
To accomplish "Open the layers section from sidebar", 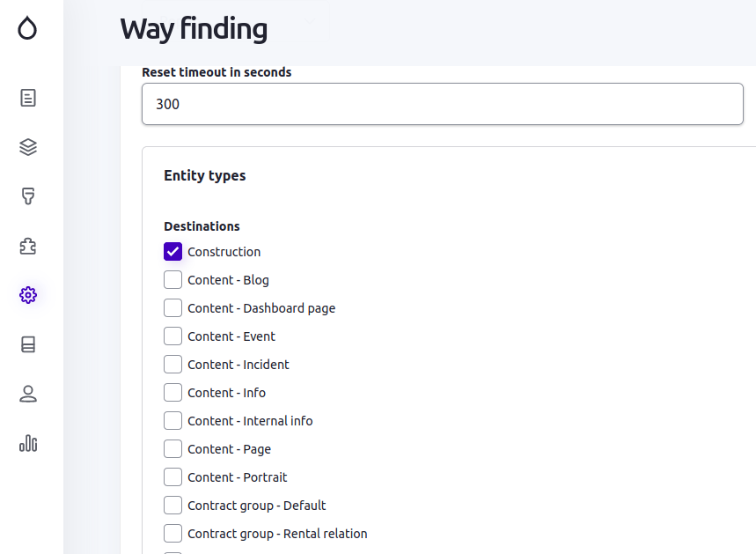I will point(27,147).
